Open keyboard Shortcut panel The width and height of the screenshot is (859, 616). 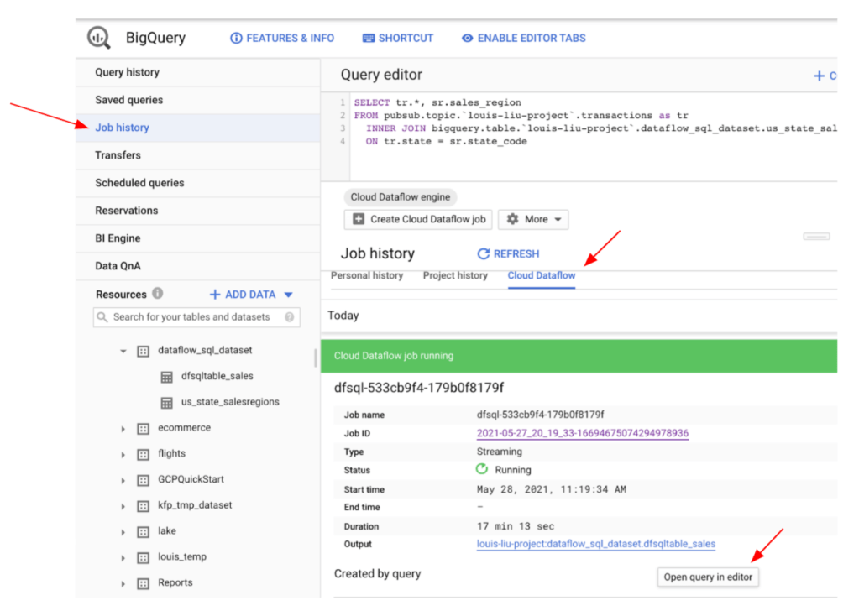click(x=398, y=38)
